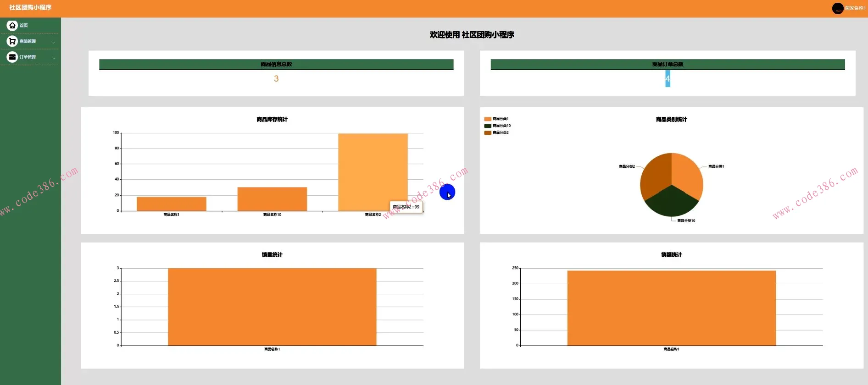
Task: Click the shopping cart icon for 商品管理
Action: 12,41
